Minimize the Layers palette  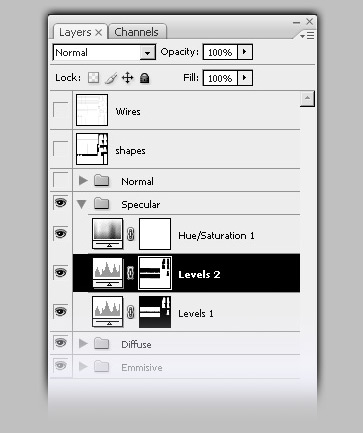tap(296, 22)
